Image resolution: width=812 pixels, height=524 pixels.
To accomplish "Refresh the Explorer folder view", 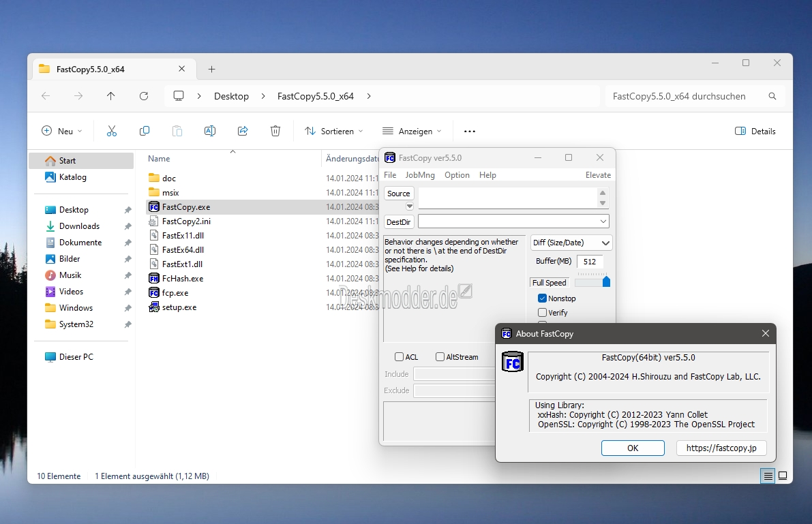I will [x=144, y=96].
